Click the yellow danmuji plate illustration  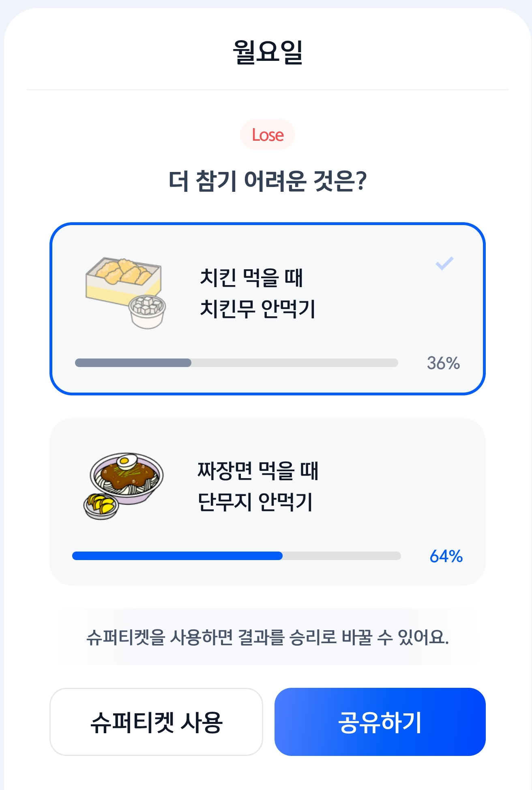click(x=101, y=507)
